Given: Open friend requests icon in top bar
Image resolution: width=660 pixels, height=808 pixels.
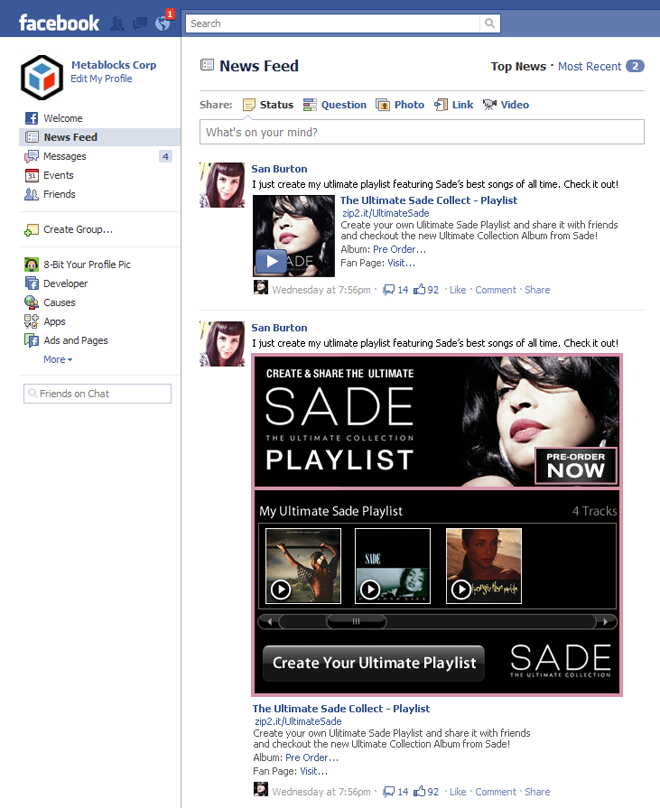Looking at the screenshot, I should (x=117, y=24).
